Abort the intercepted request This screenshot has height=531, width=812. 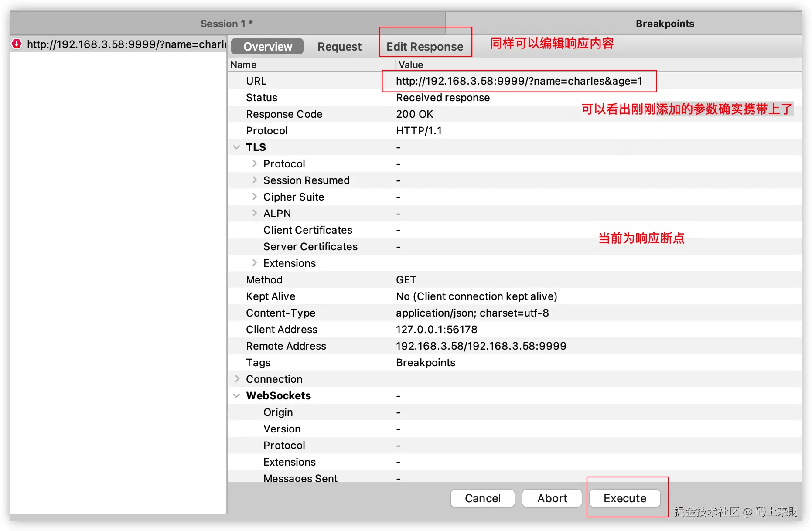[552, 498]
